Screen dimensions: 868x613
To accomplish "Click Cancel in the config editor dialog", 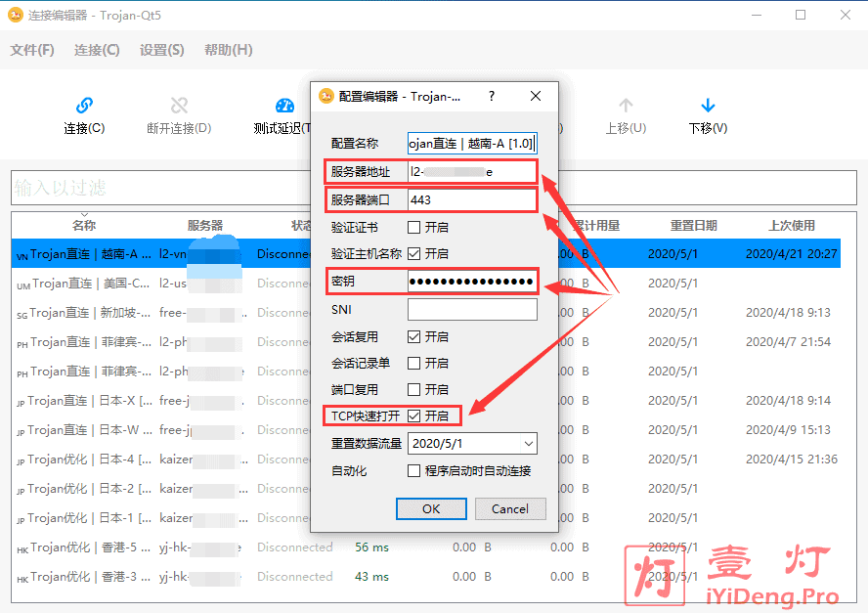I will click(x=510, y=509).
